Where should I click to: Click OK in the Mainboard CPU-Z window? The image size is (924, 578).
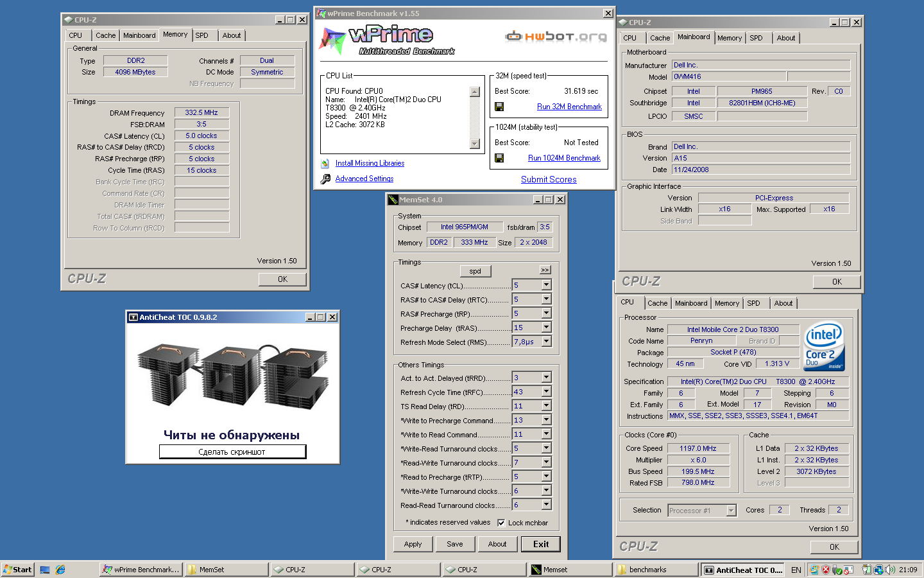(837, 282)
